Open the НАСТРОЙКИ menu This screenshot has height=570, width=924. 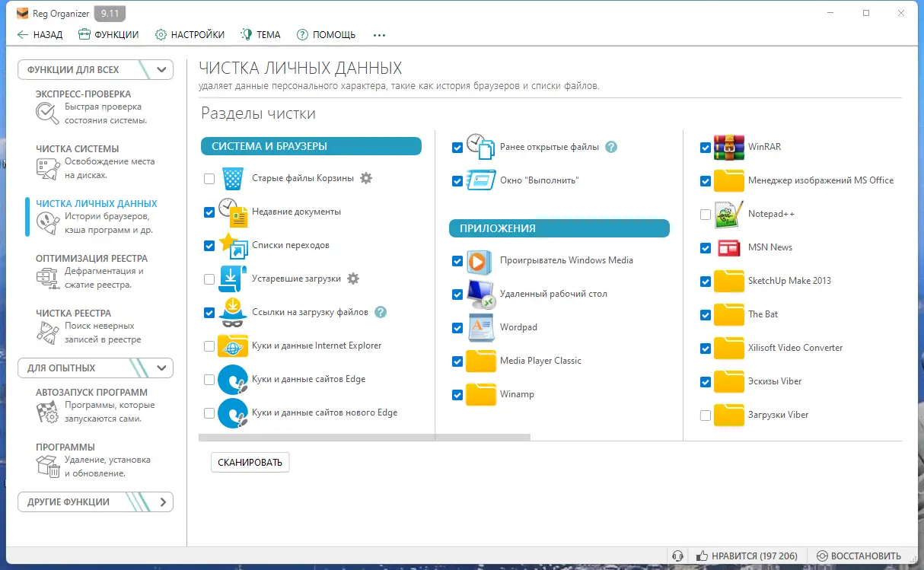pyautogui.click(x=190, y=34)
